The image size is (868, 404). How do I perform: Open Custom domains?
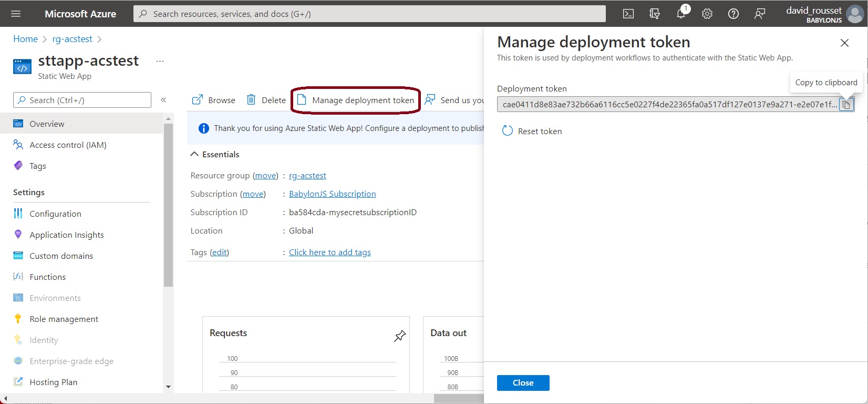click(61, 256)
